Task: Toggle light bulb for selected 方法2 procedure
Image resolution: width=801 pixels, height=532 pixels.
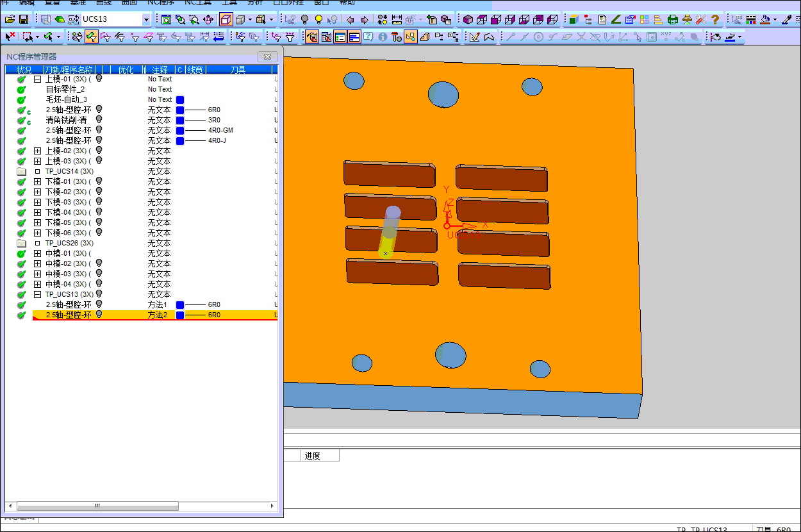Action: 99,315
